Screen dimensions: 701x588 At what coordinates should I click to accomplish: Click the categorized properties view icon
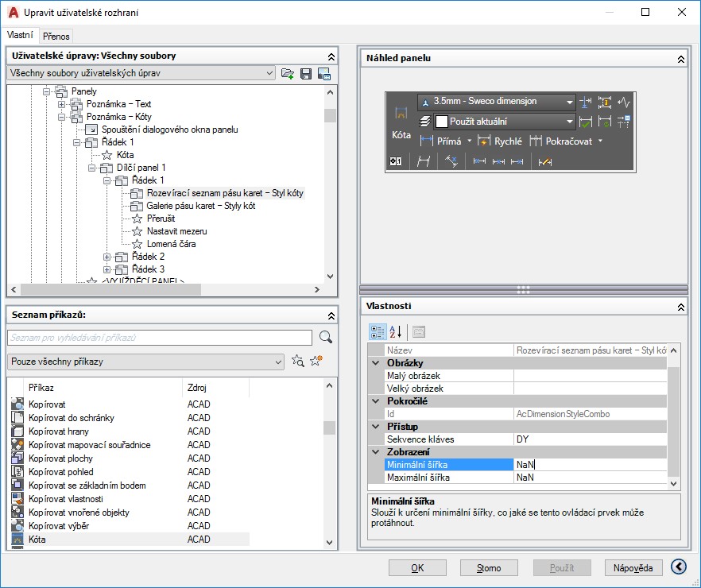(x=378, y=331)
